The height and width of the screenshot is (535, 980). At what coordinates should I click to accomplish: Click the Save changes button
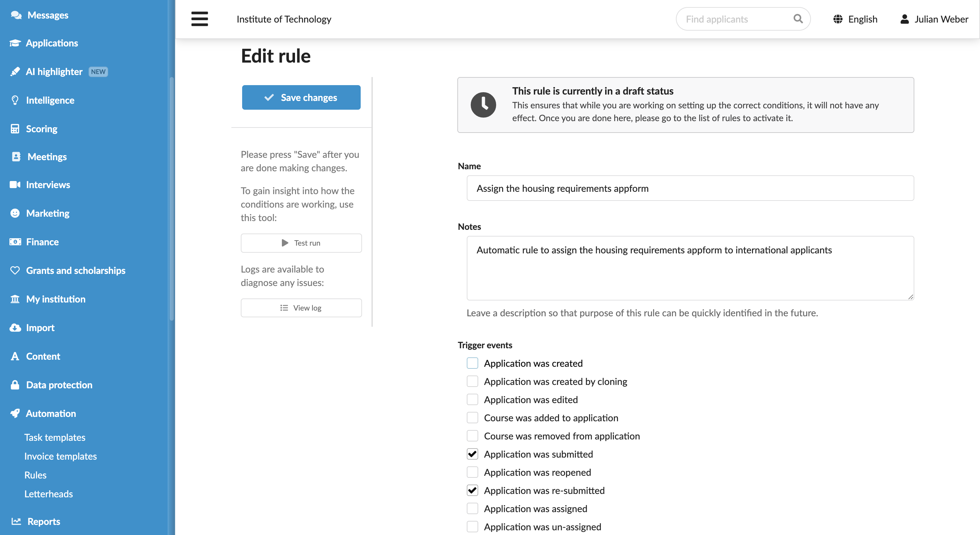pos(301,97)
